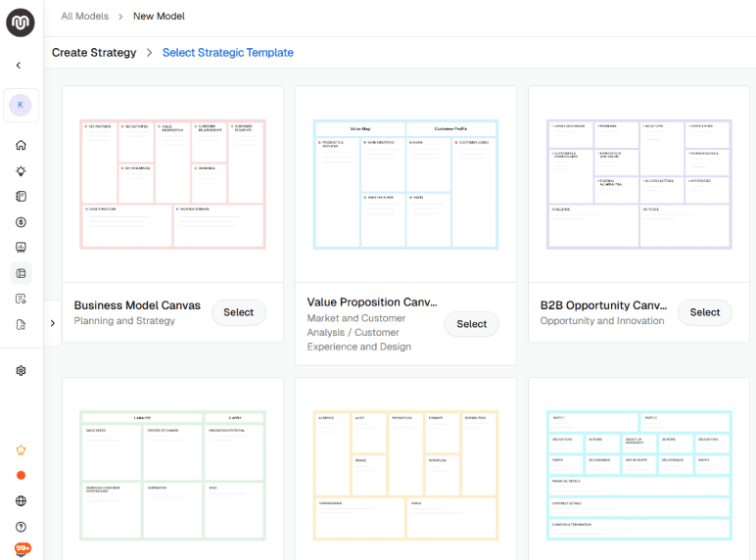This screenshot has height=560, width=756.
Task: Open the green Analyze/Apply template thumbnail
Action: 172,475
